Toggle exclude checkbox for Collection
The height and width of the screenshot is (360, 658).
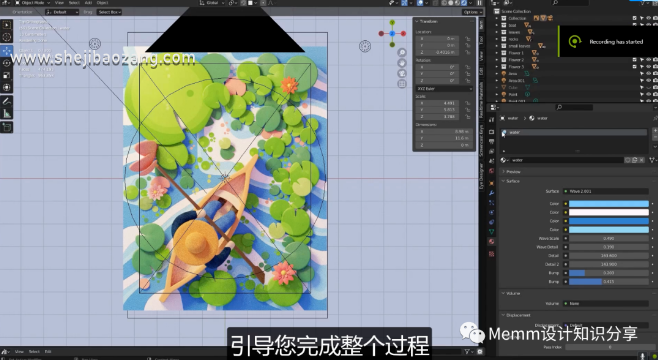[634, 18]
